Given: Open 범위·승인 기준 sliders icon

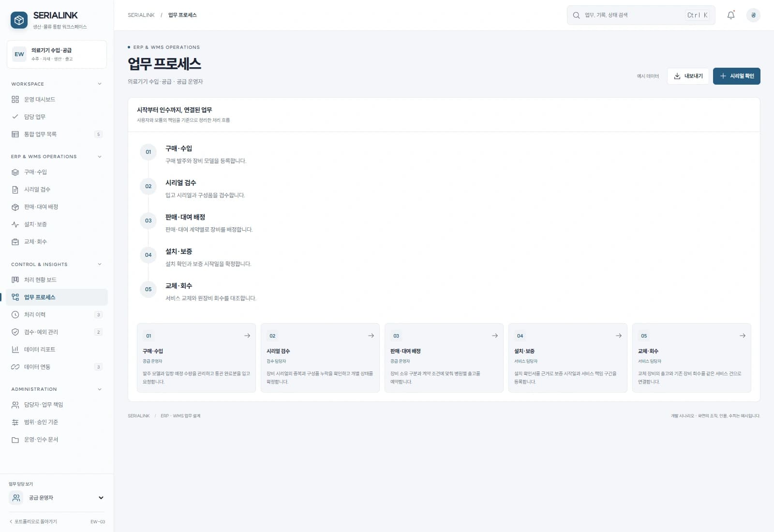Looking at the screenshot, I should (x=15, y=422).
